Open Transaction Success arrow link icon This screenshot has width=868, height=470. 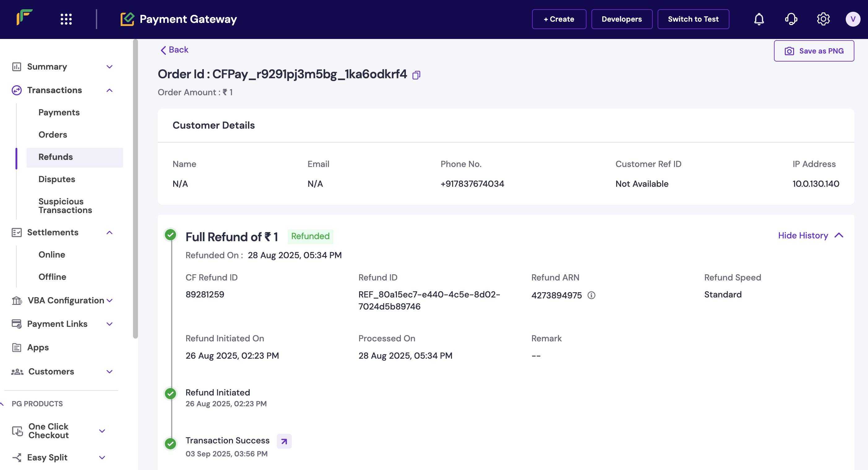tap(284, 441)
